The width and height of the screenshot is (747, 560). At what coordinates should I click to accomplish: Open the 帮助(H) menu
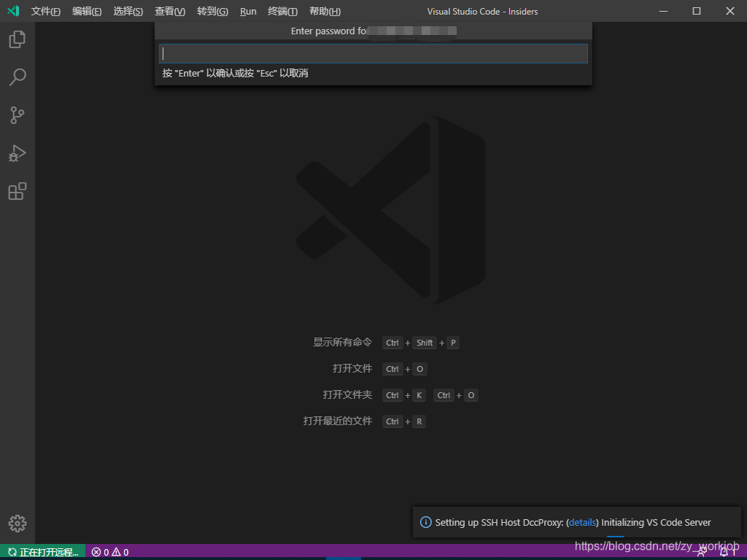[325, 12]
